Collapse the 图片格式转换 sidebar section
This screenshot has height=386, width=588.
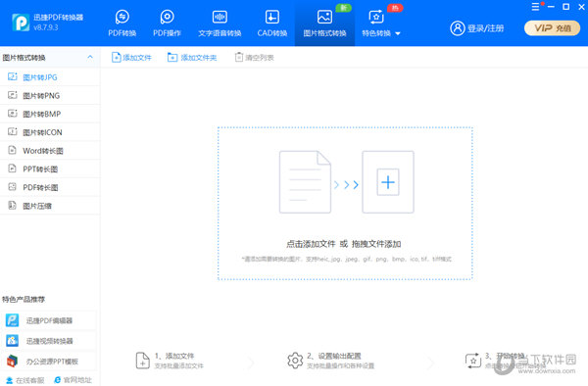pos(90,57)
